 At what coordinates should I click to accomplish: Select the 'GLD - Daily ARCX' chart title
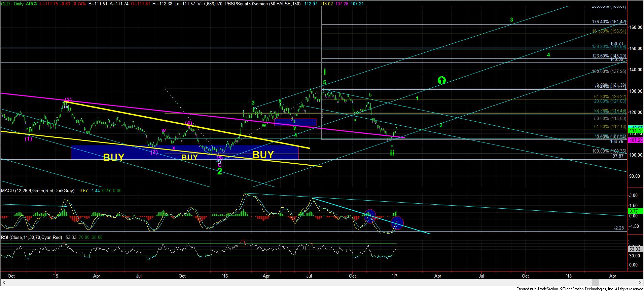coord(19,3)
